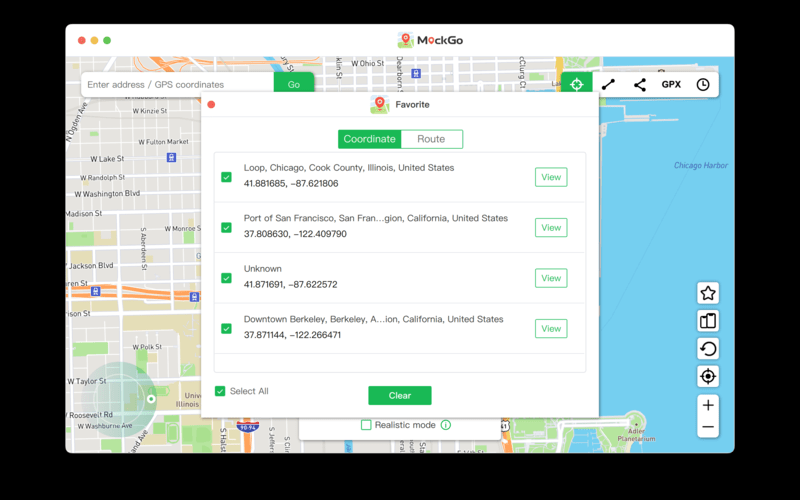
Task: Click the joystick direction control on map
Action: (120, 399)
